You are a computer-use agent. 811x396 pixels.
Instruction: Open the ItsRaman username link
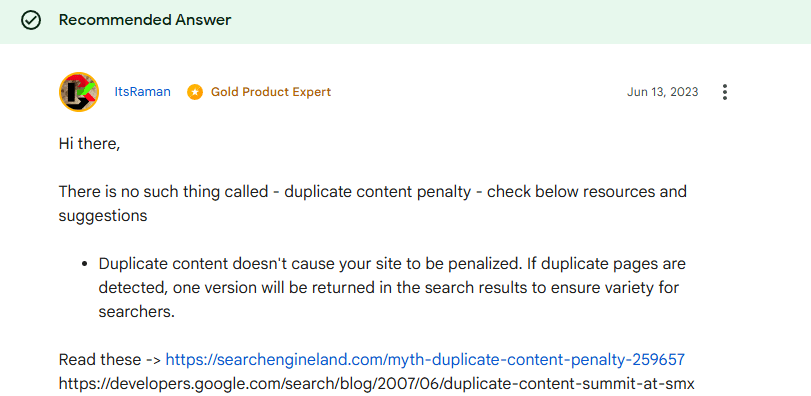142,92
